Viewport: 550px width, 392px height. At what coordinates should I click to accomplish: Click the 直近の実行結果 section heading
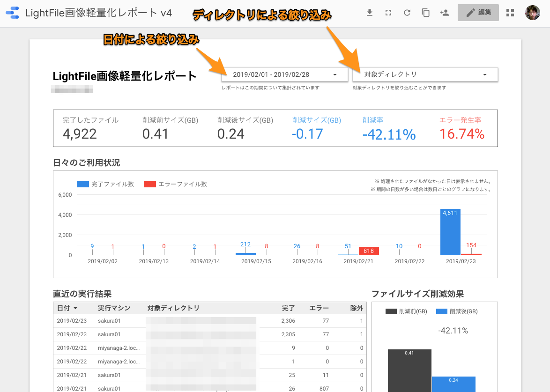(x=82, y=294)
